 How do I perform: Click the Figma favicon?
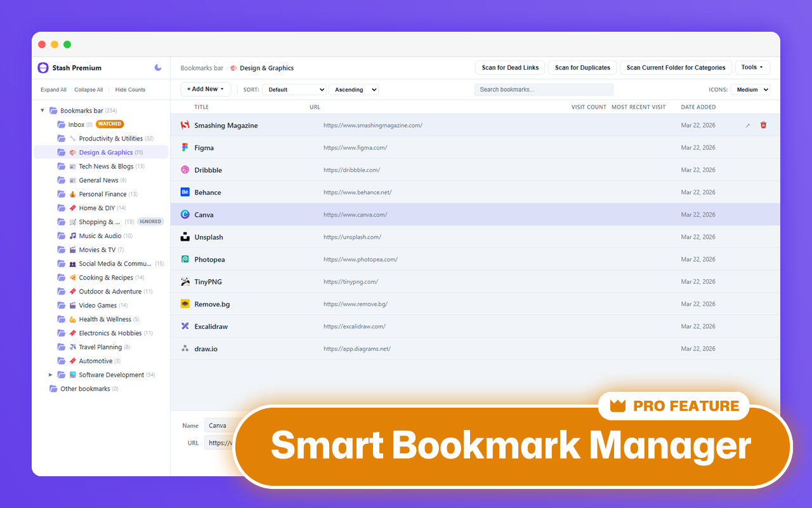(x=185, y=147)
